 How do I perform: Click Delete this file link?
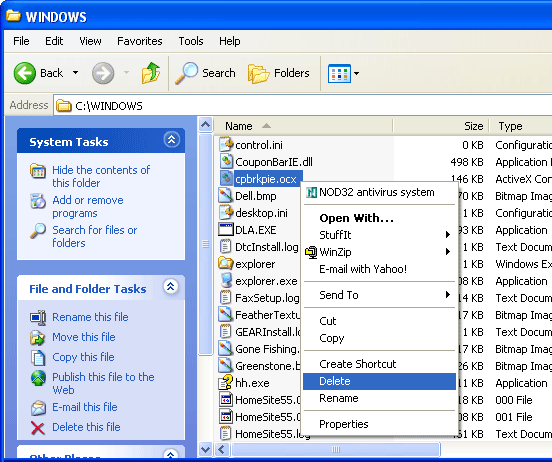pyautogui.click(x=86, y=427)
